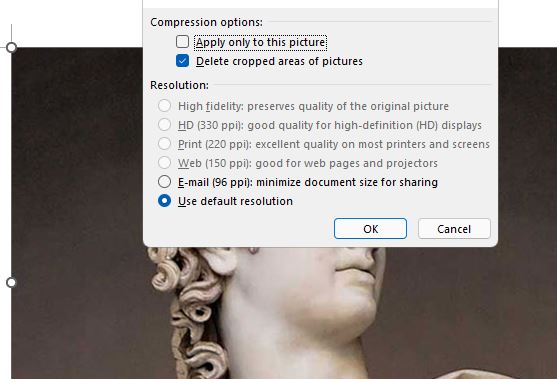Click the picture's left-middle resize handle
This screenshot has height=379, width=557.
11,283
